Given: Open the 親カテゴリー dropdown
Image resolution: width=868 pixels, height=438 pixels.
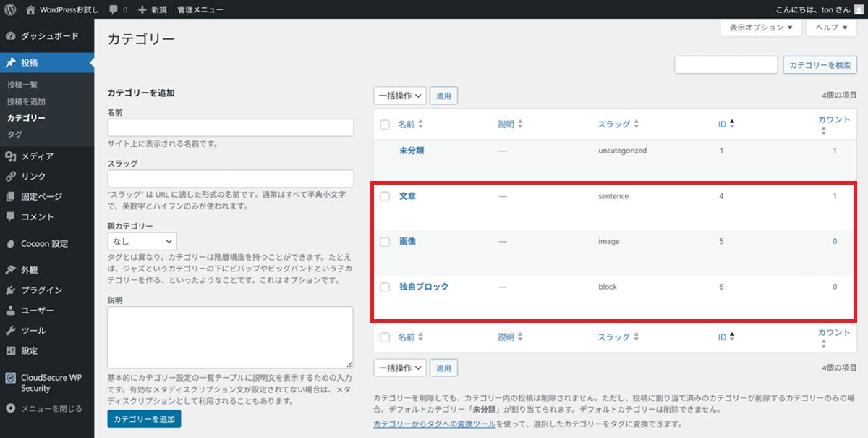Looking at the screenshot, I should (142, 241).
